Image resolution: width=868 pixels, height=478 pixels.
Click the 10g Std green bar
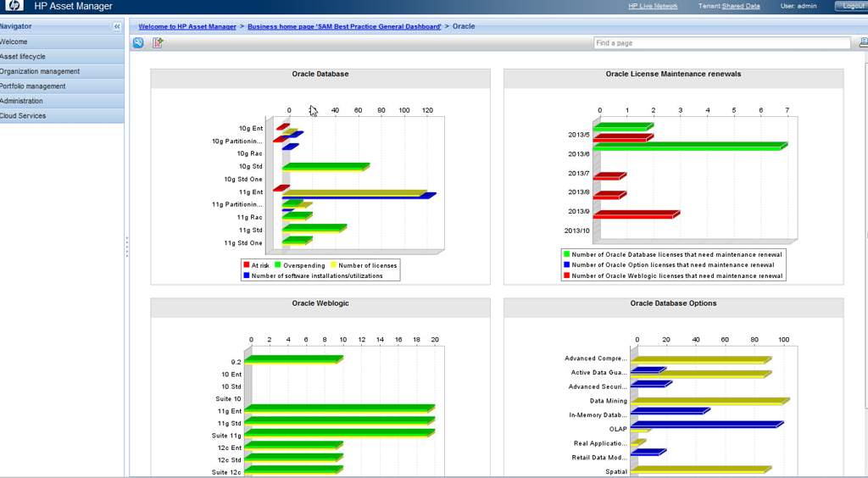pos(325,165)
